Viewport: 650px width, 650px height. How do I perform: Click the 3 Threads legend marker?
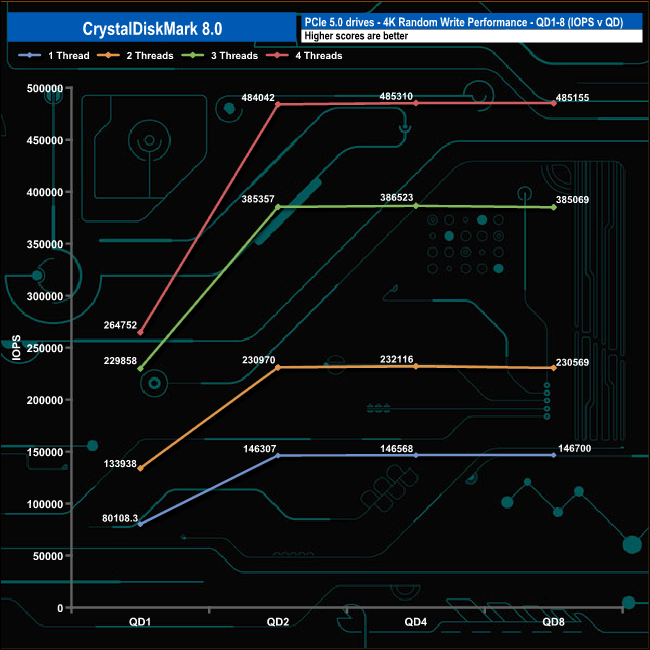click(x=192, y=55)
